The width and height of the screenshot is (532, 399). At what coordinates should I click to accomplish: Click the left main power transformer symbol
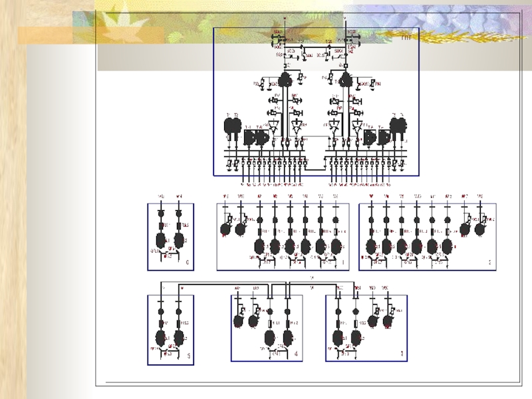286,81
